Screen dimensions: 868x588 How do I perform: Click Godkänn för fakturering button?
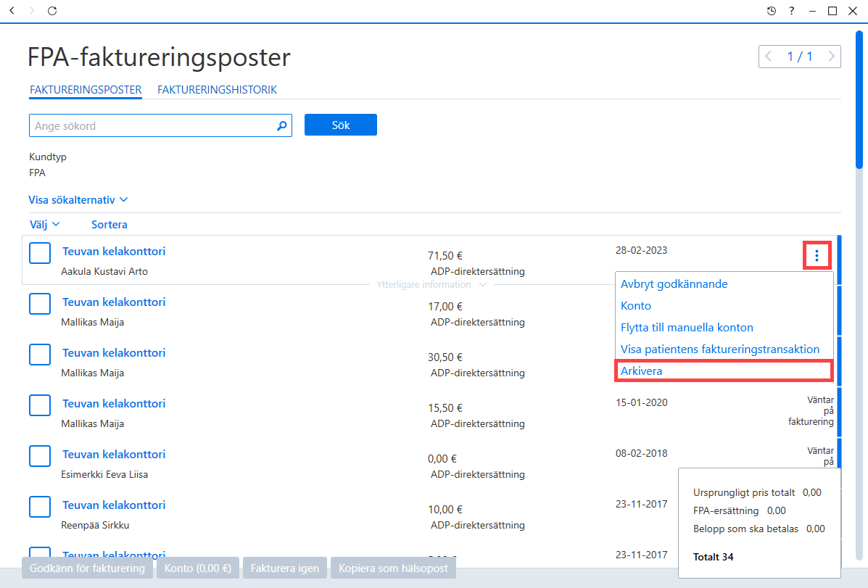(x=87, y=568)
